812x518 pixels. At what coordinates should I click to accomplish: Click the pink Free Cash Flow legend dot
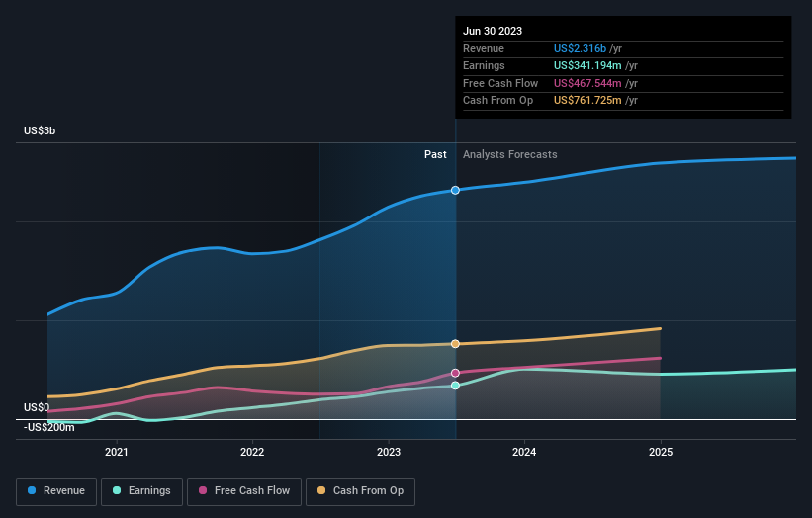point(203,490)
